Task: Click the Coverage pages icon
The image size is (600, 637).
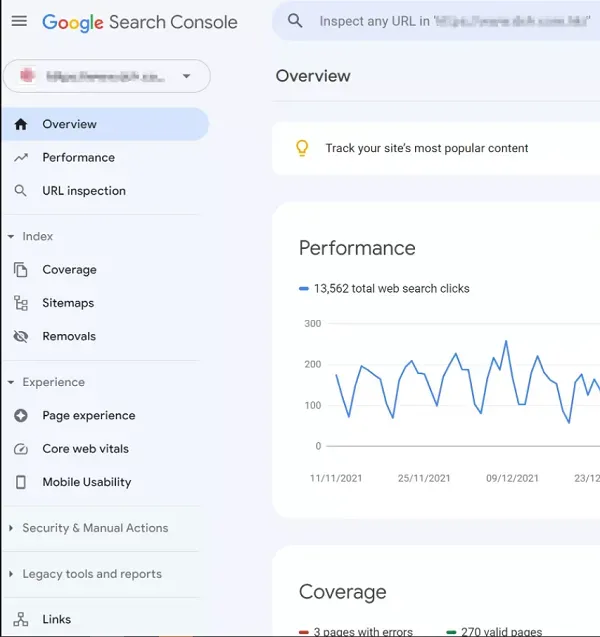Action: (x=21, y=270)
